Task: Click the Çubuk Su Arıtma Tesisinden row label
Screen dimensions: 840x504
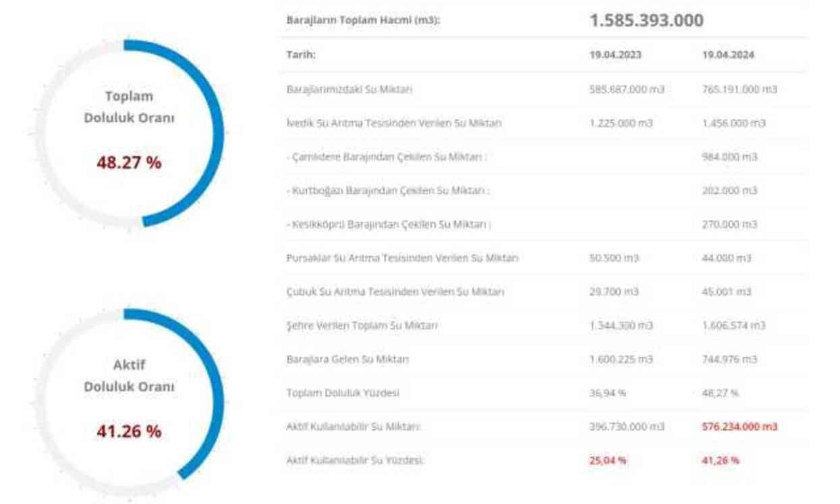Action: (x=395, y=291)
